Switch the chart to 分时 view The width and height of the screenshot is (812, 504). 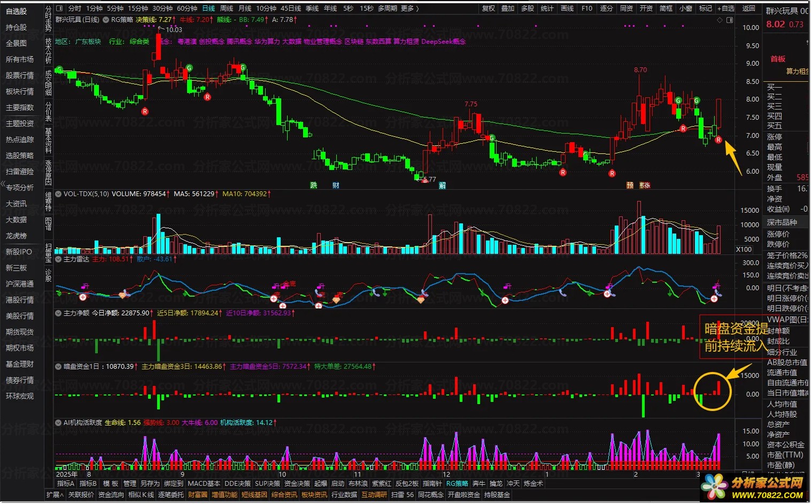[75, 8]
